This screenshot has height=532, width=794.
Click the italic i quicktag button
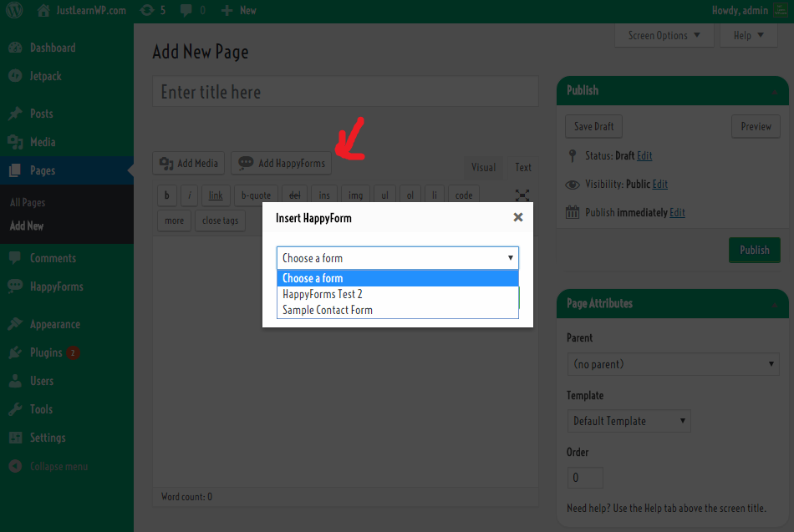pyautogui.click(x=190, y=195)
